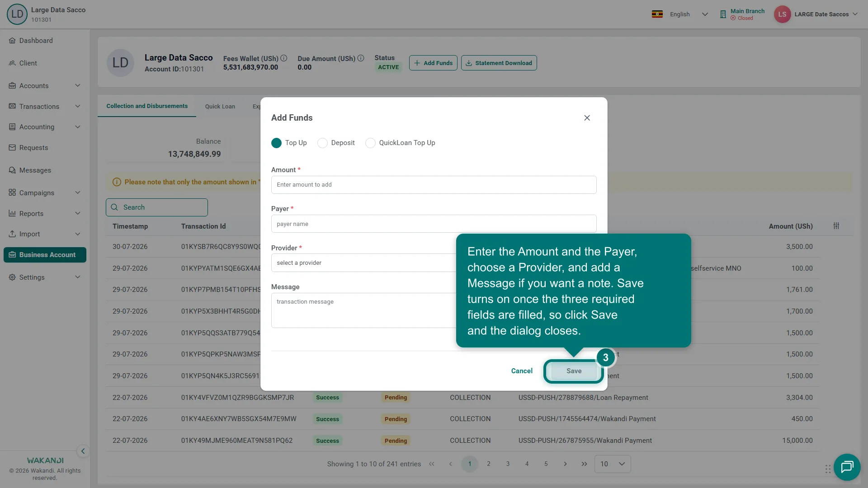Open the English language dropdown
Viewport: 868px width, 488px height.
coord(689,14)
